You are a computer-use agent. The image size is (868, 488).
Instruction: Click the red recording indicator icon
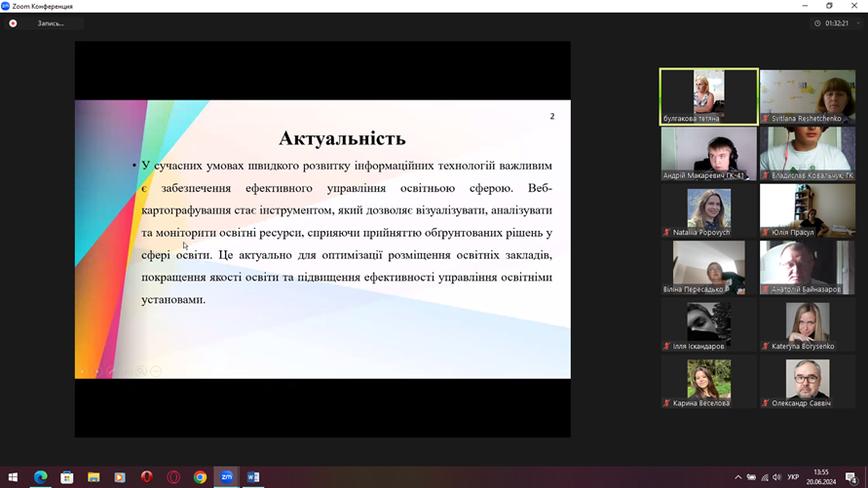pyautogui.click(x=13, y=23)
